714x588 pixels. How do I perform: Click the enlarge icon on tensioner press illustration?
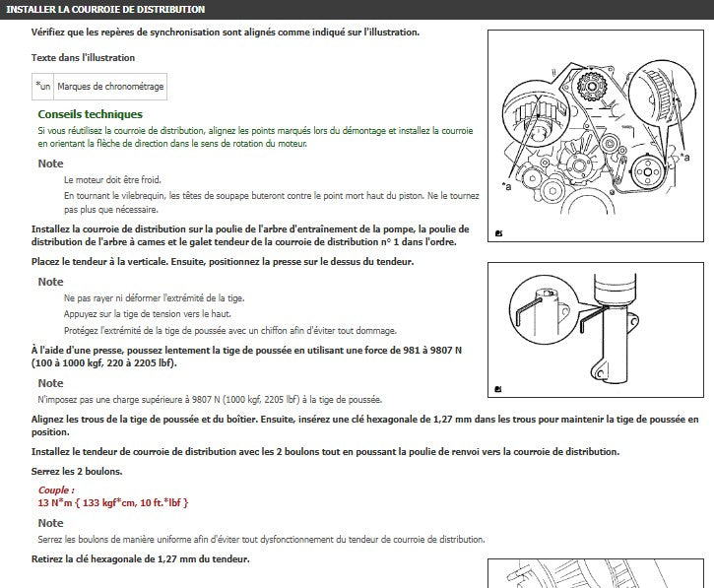[x=499, y=389]
